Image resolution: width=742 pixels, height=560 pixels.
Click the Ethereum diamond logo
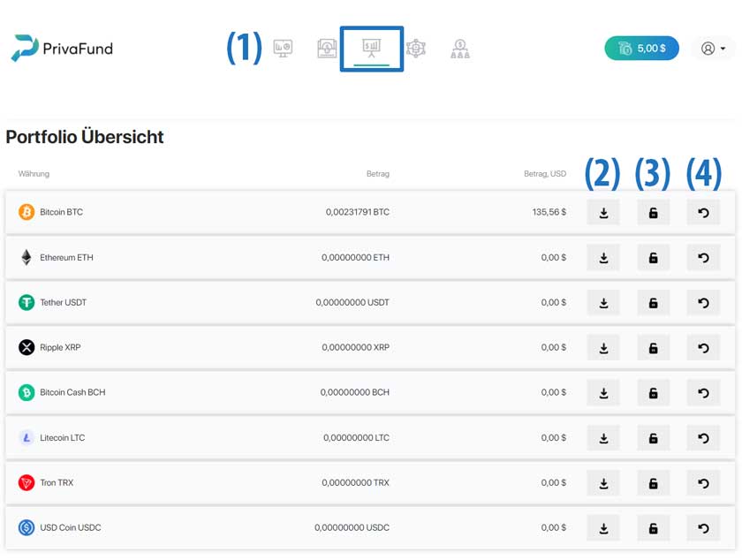click(x=26, y=258)
